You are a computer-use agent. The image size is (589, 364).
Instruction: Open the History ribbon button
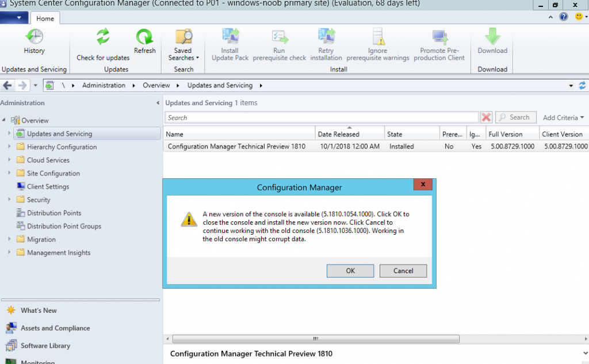point(34,41)
